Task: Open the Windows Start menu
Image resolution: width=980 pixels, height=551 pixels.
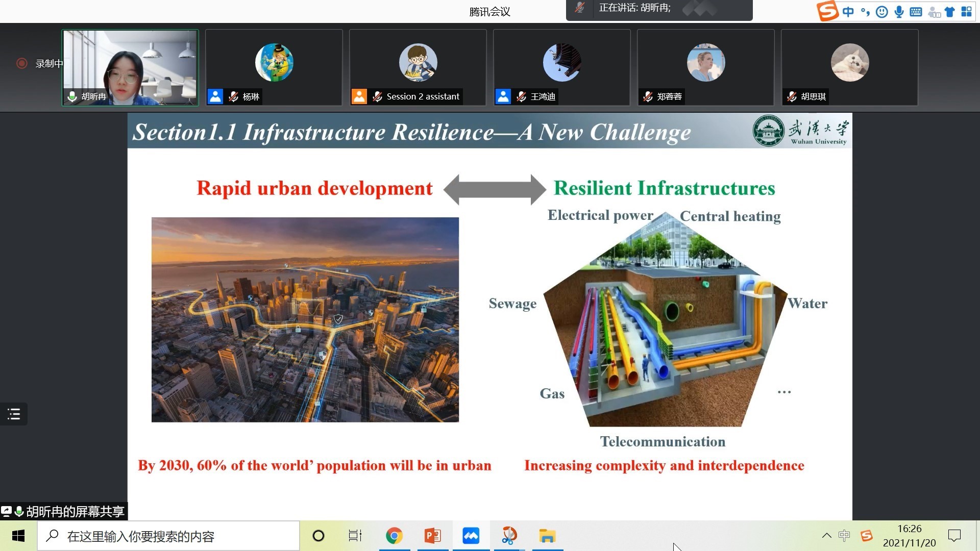Action: click(x=18, y=536)
